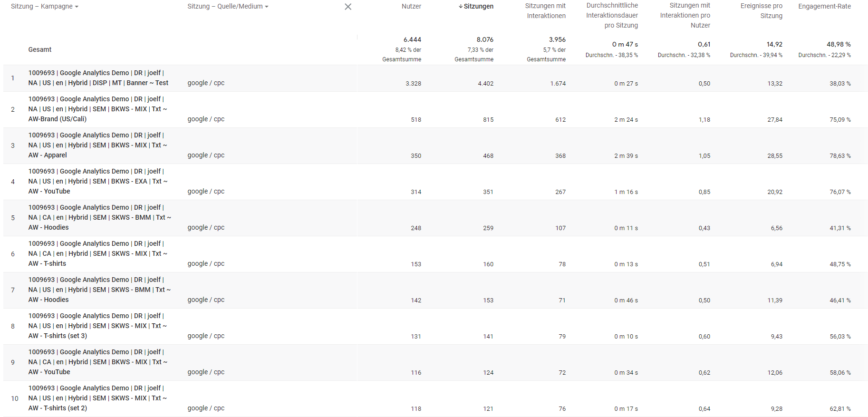868x417 pixels.
Task: Open the Sitzung – Quelle/Medium dimension dropdown
Action: coord(228,7)
